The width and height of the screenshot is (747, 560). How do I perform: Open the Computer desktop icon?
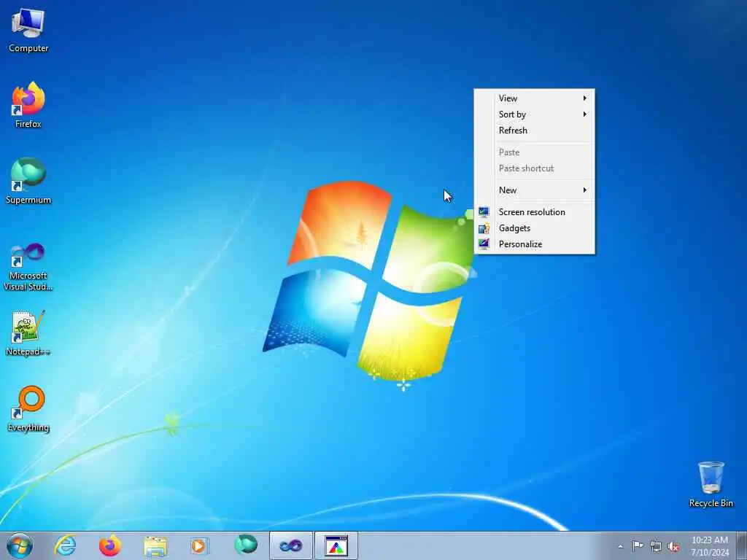pos(28,31)
